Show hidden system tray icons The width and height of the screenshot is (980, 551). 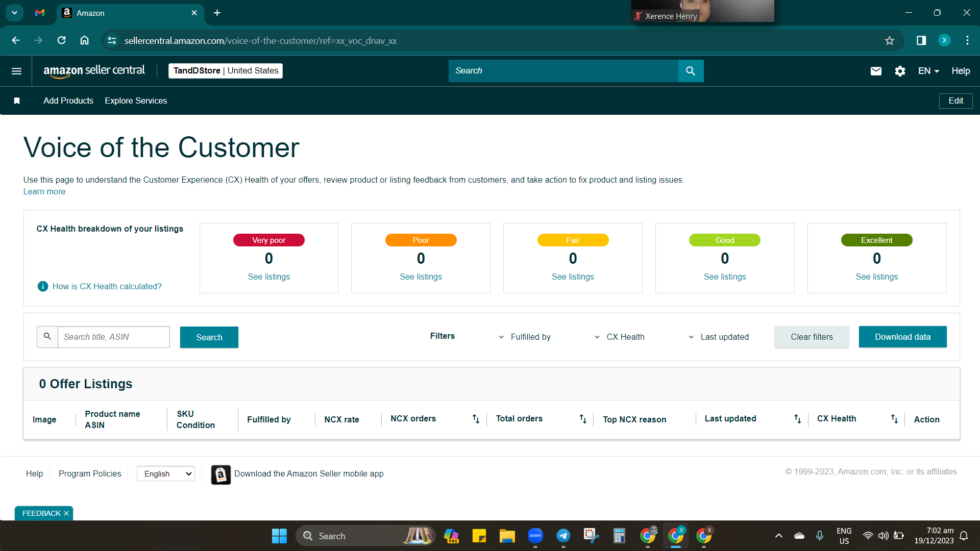pos(778,536)
